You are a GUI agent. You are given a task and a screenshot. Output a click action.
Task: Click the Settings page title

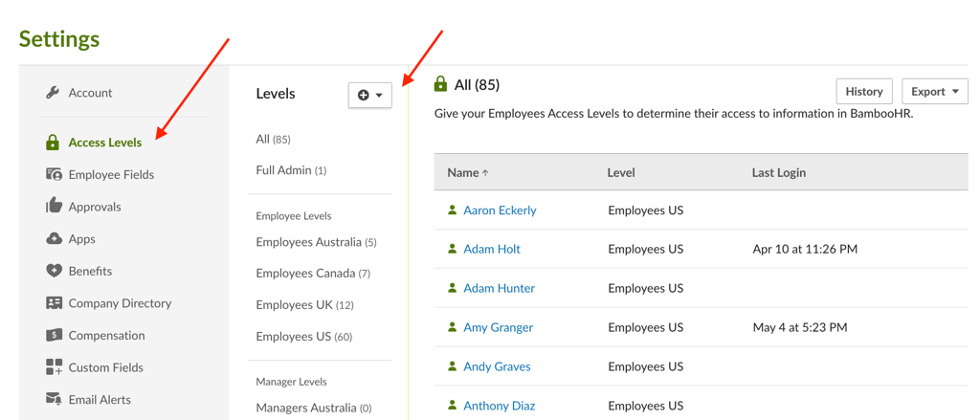pyautogui.click(x=58, y=39)
